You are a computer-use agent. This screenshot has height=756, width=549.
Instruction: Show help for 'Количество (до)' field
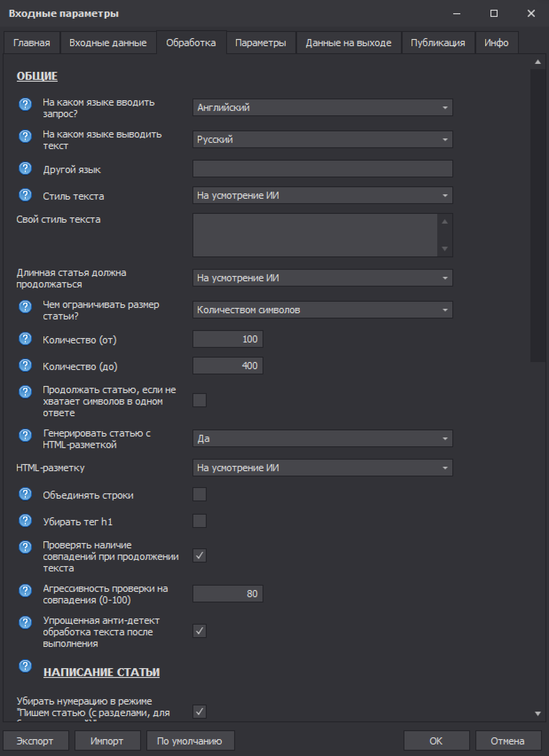coord(25,366)
